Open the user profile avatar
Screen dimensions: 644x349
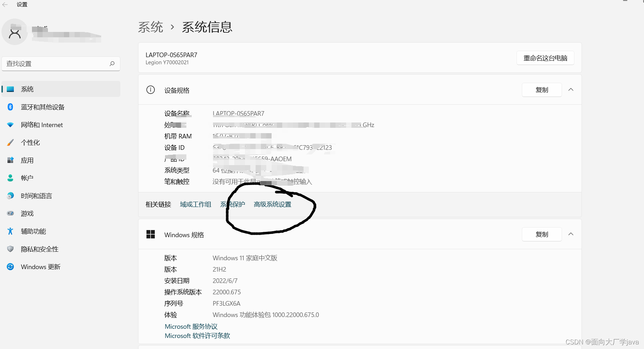pyautogui.click(x=15, y=32)
